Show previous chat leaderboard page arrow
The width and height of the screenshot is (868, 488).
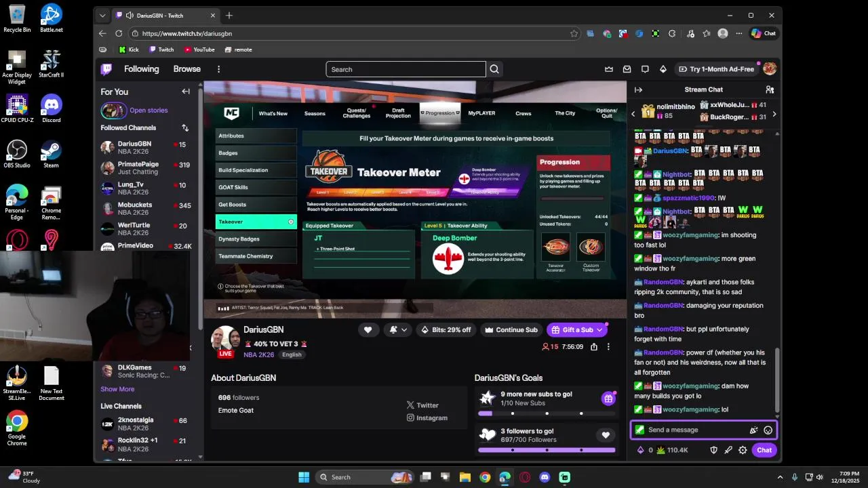[633, 114]
